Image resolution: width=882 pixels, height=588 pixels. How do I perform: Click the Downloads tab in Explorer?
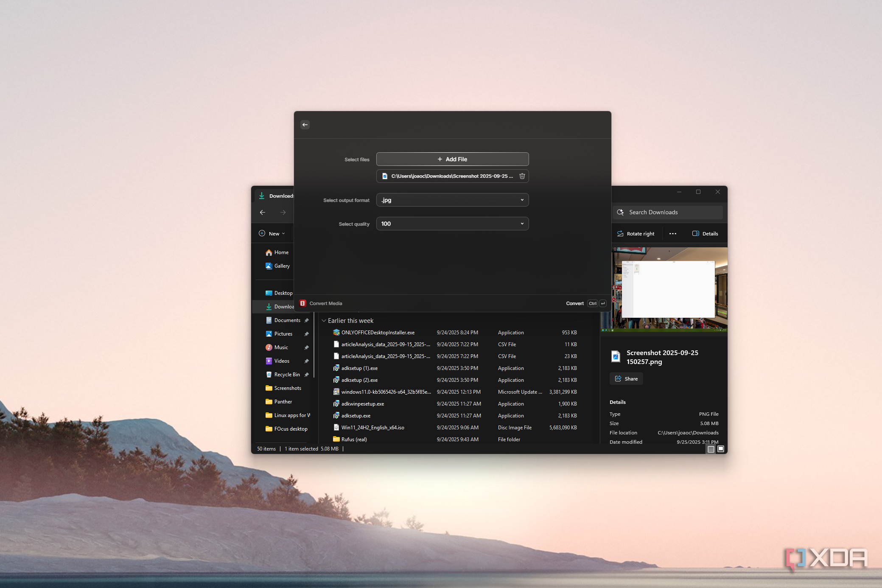tap(276, 196)
